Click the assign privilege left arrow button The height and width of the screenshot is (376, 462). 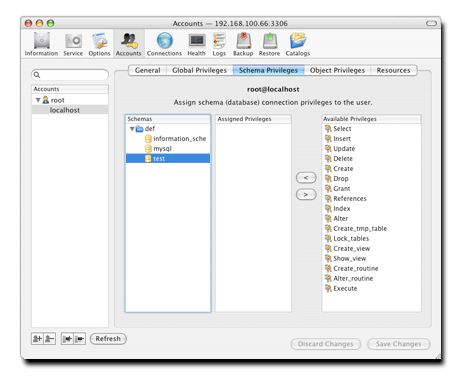pos(306,178)
